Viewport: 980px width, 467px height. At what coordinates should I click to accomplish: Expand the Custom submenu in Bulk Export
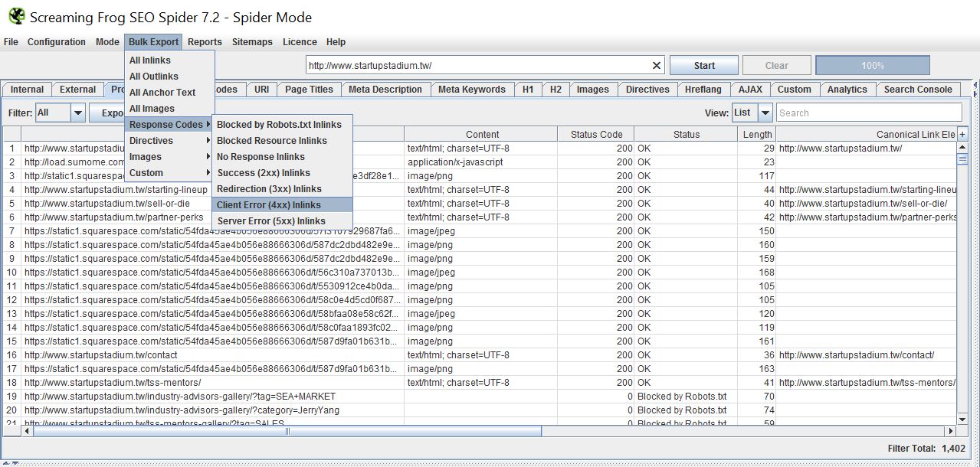coord(169,172)
